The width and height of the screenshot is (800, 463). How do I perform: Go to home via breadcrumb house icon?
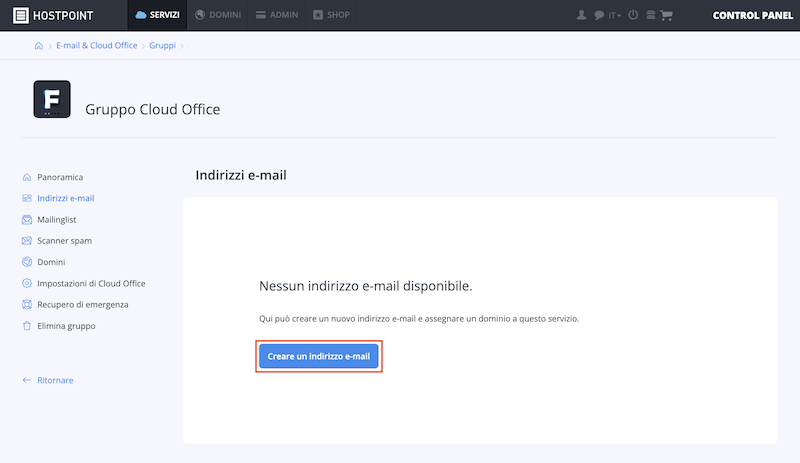[39, 45]
